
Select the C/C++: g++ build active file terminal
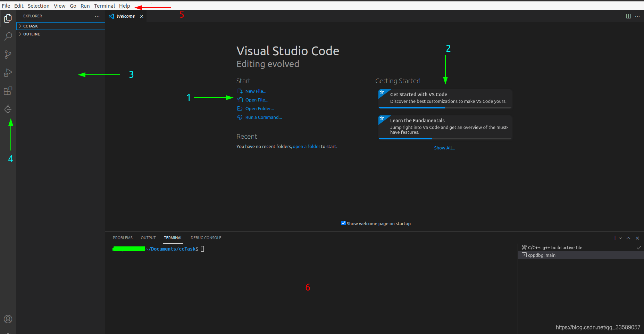click(581, 247)
